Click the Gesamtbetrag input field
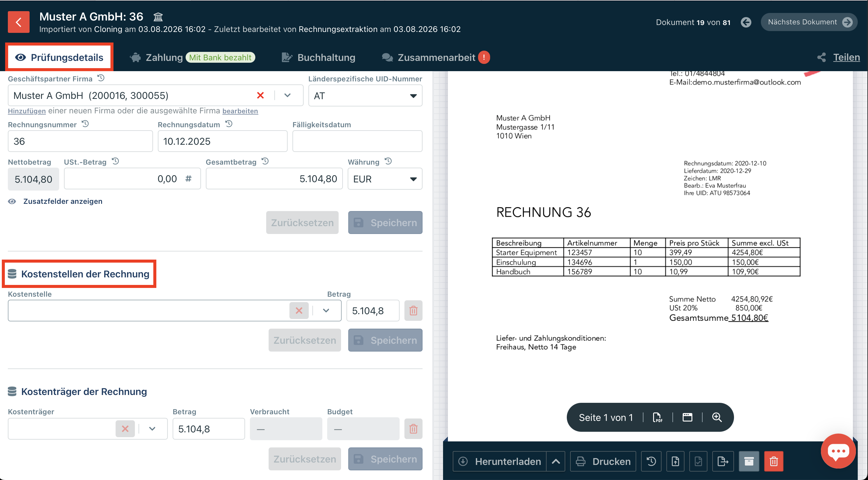The width and height of the screenshot is (868, 480). click(x=274, y=179)
